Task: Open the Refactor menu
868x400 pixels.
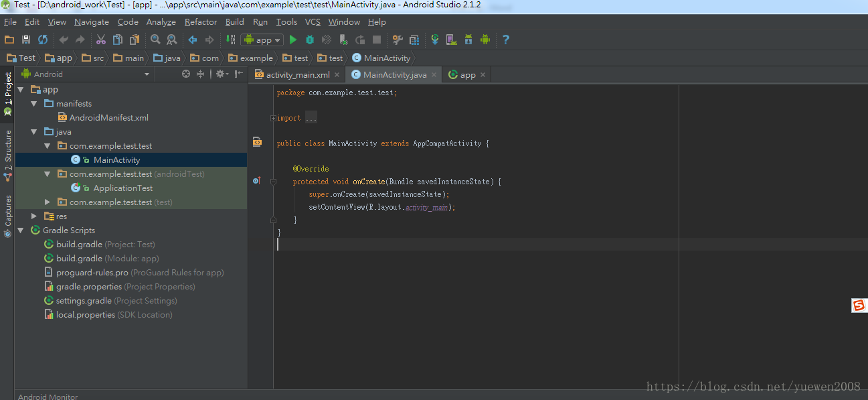Action: point(201,22)
